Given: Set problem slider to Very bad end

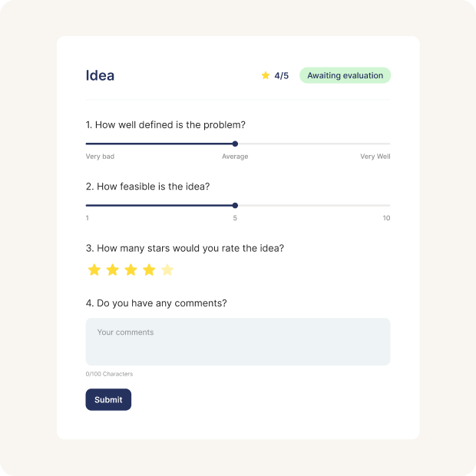Looking at the screenshot, I should point(87,144).
